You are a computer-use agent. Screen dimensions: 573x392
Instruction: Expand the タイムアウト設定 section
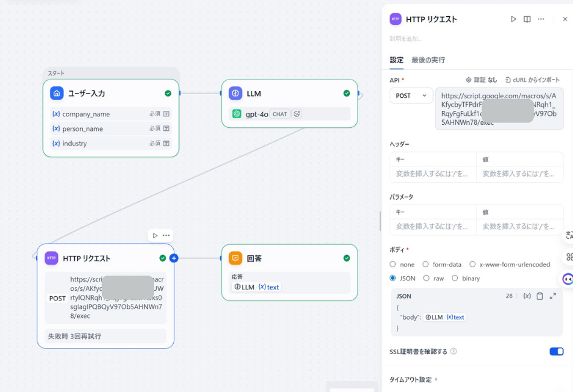pyautogui.click(x=414, y=380)
